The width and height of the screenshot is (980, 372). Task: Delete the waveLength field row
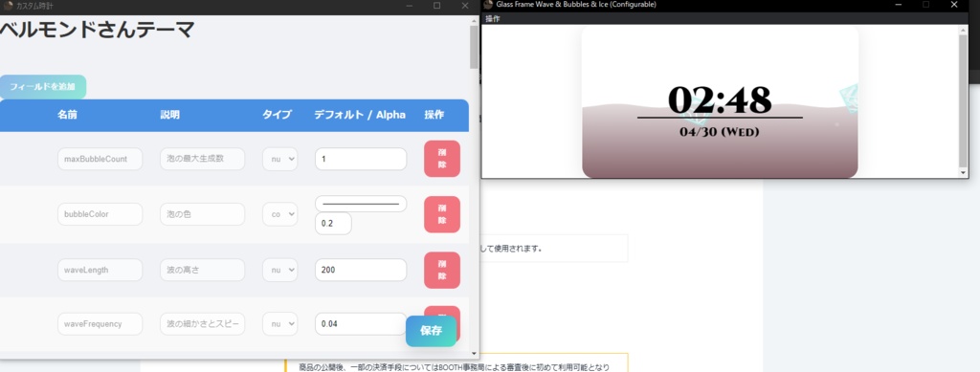(442, 270)
